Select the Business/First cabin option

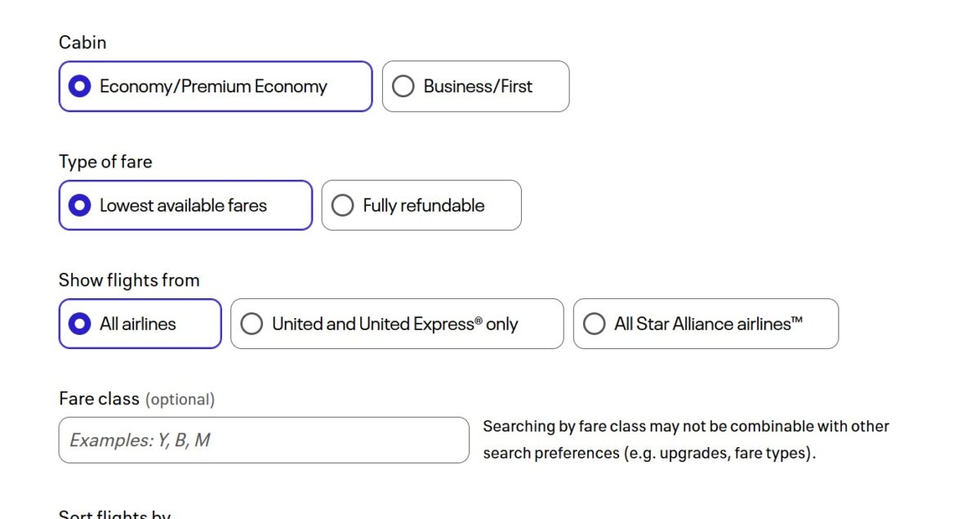point(476,86)
